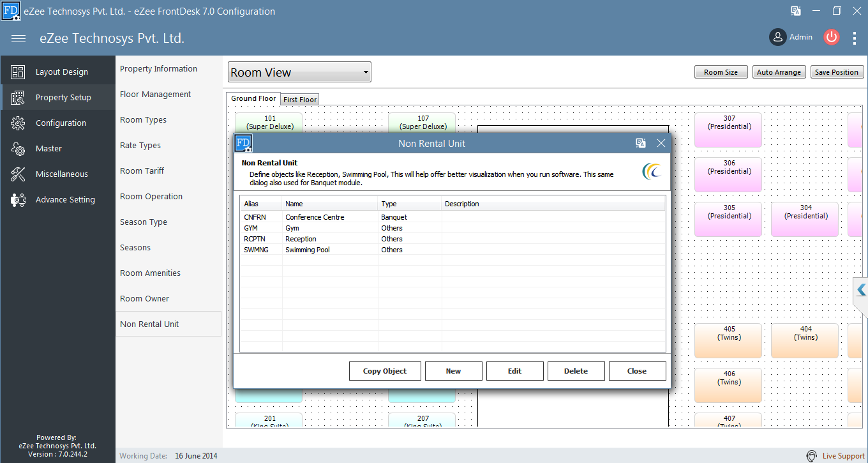Click the Auto Arrange button
Screen dimensions: 868x463
point(779,72)
